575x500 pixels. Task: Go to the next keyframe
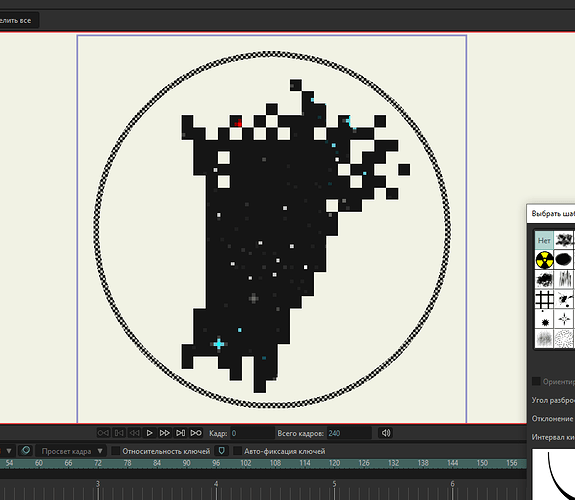pyautogui.click(x=180, y=433)
